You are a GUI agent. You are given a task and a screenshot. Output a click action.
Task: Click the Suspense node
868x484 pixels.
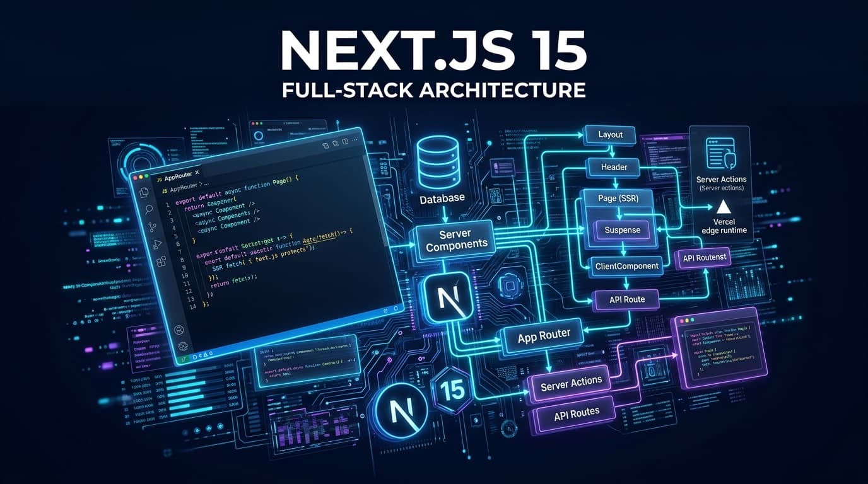tap(622, 229)
